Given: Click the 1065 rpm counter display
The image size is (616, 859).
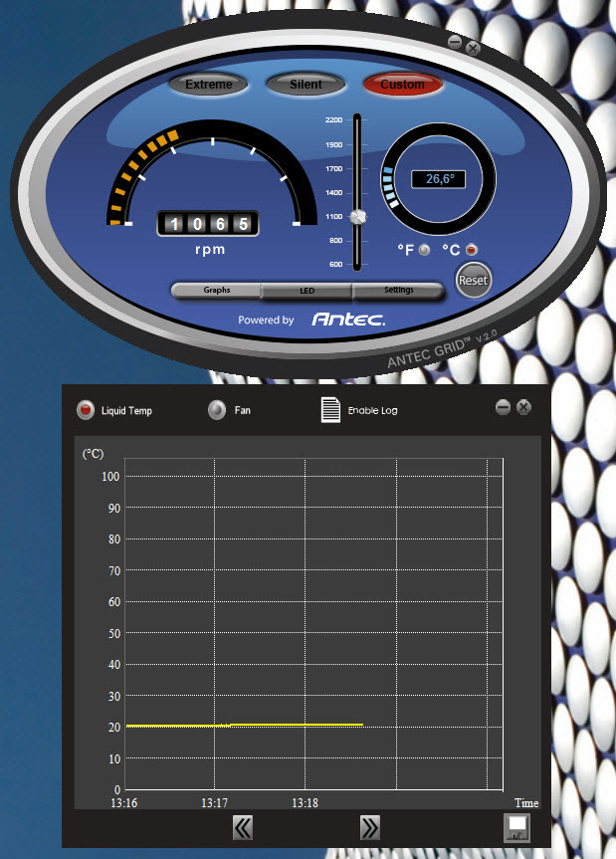Looking at the screenshot, I should [x=208, y=224].
